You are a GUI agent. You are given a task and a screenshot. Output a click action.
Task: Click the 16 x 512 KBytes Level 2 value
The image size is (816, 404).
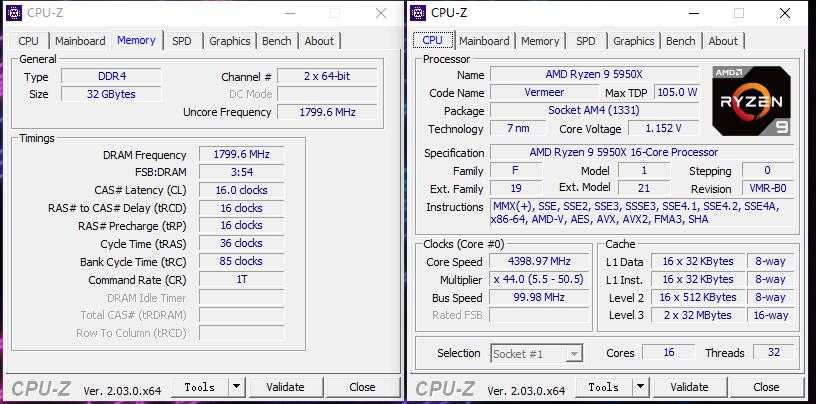698,297
